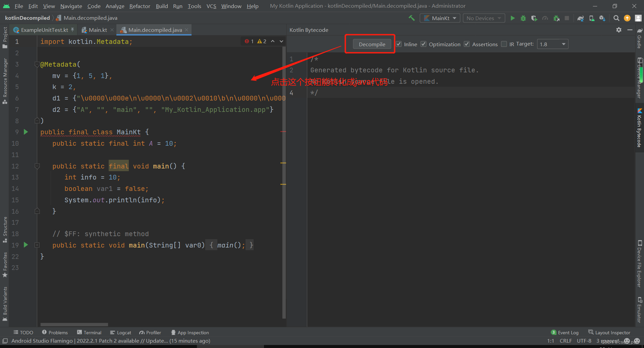Open the Resource Manager side panel
Viewport: 644px width, 348px height.
pos(5,81)
